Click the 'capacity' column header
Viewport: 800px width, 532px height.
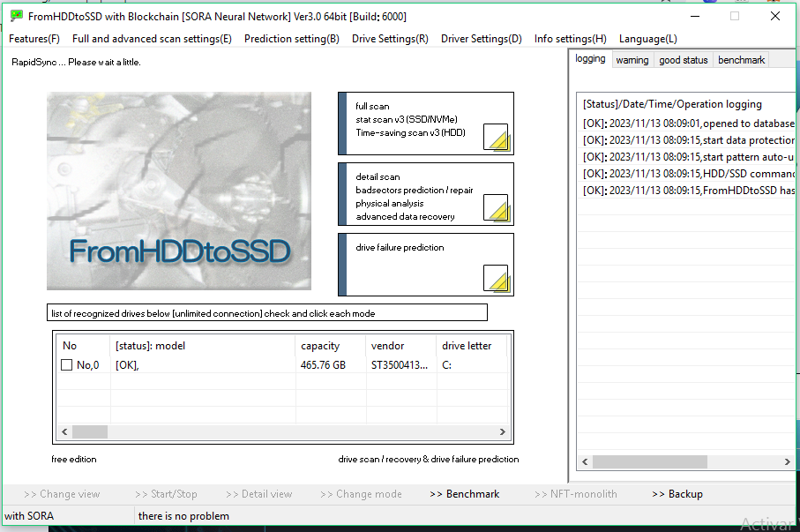pos(331,346)
